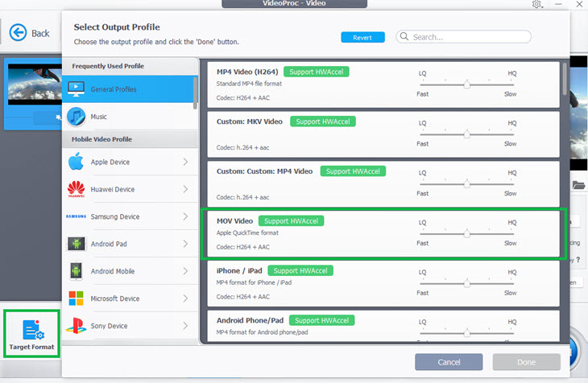Click the Huawei Device logo icon
This screenshot has height=383, width=588.
77,190
